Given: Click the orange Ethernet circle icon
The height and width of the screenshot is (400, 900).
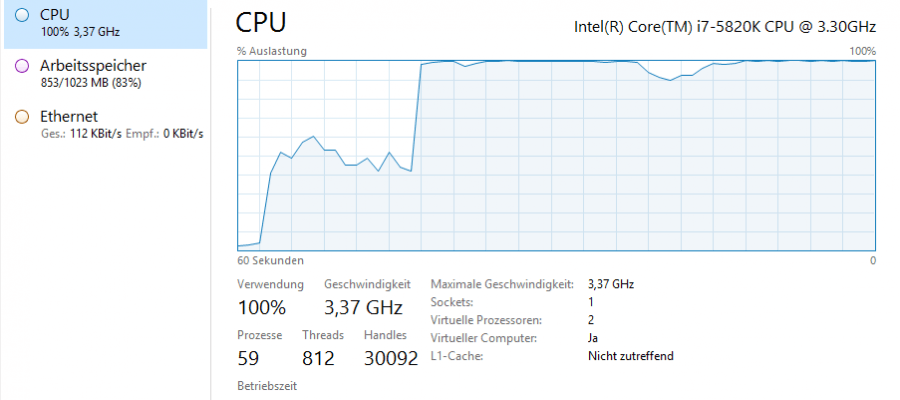Looking at the screenshot, I should click(22, 117).
